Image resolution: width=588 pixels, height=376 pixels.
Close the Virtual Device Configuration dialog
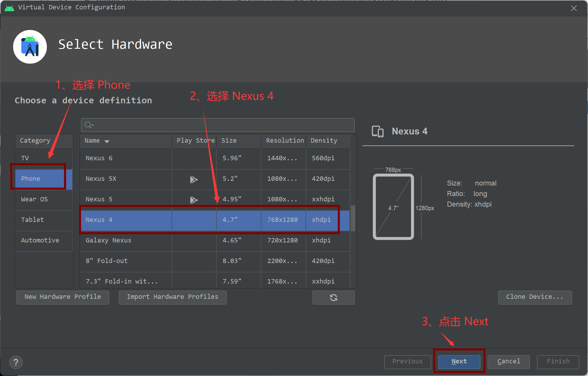click(574, 8)
